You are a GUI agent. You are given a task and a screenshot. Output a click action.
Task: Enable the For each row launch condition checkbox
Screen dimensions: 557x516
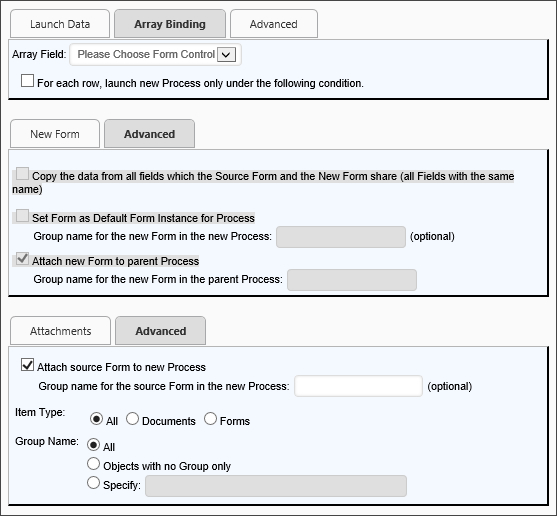coord(27,81)
